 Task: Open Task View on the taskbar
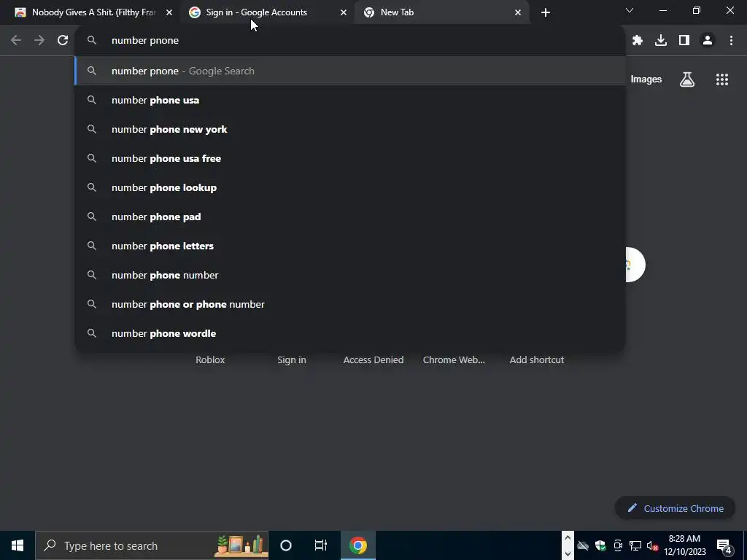(x=321, y=545)
